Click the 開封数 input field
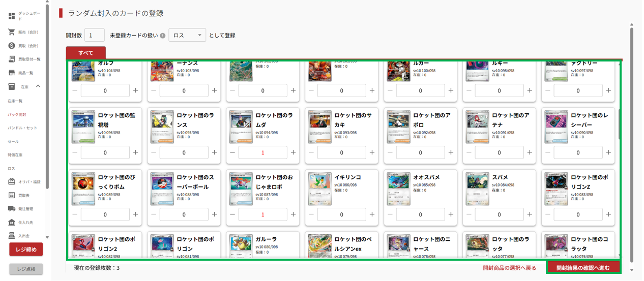This screenshot has height=281, width=644. [x=94, y=36]
